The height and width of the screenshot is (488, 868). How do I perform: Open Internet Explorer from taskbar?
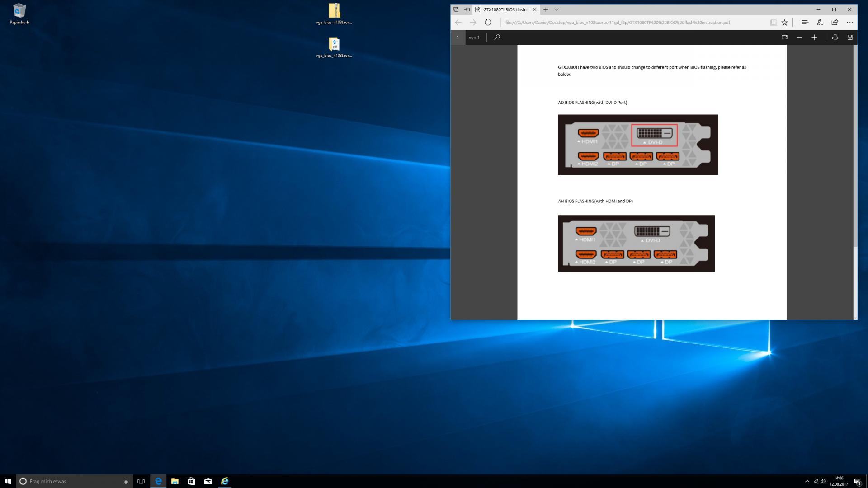tap(225, 481)
